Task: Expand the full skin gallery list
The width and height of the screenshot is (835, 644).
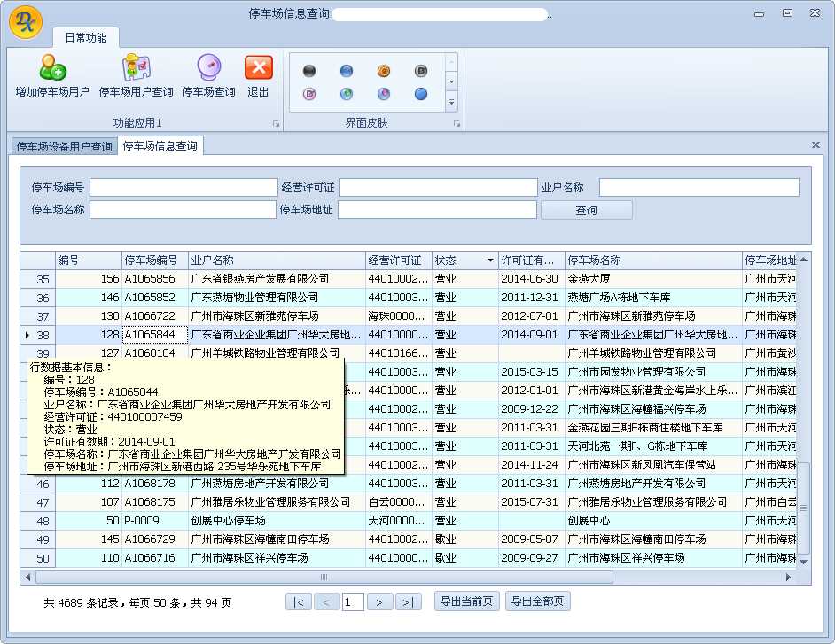Action: tap(451, 102)
